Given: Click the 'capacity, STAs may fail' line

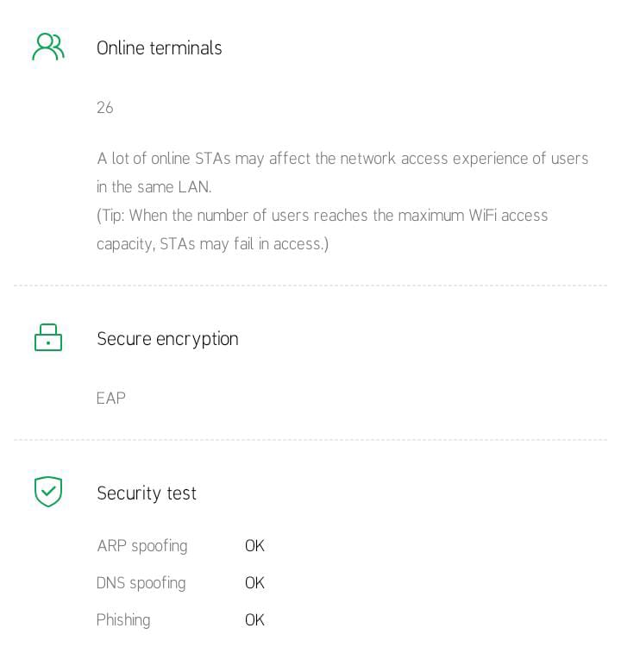Looking at the screenshot, I should pyautogui.click(x=212, y=244).
